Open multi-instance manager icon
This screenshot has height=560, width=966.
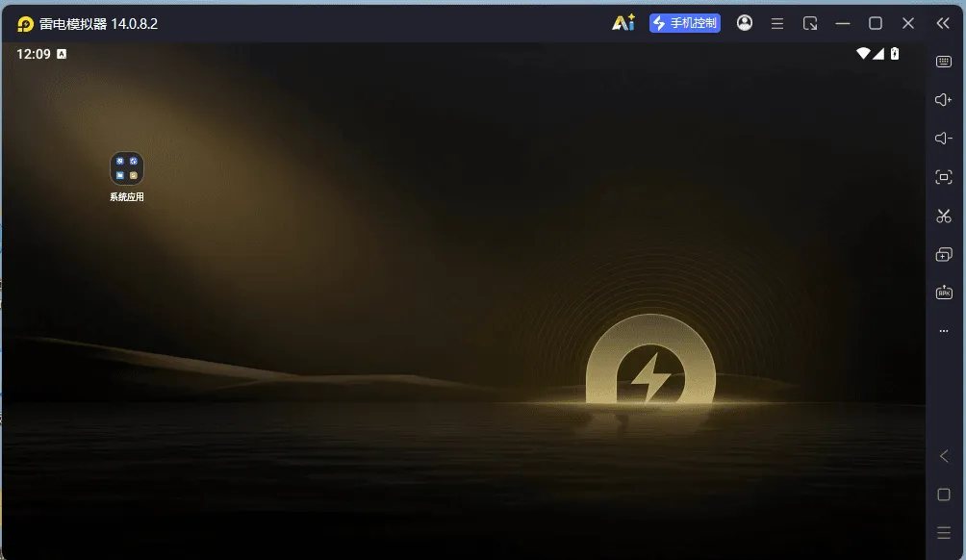click(944, 254)
